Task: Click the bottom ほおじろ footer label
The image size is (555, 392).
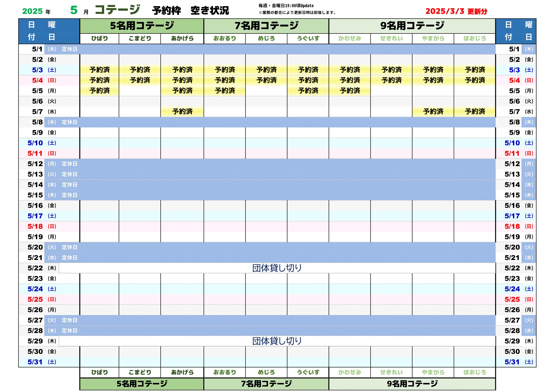Action: tap(475, 373)
